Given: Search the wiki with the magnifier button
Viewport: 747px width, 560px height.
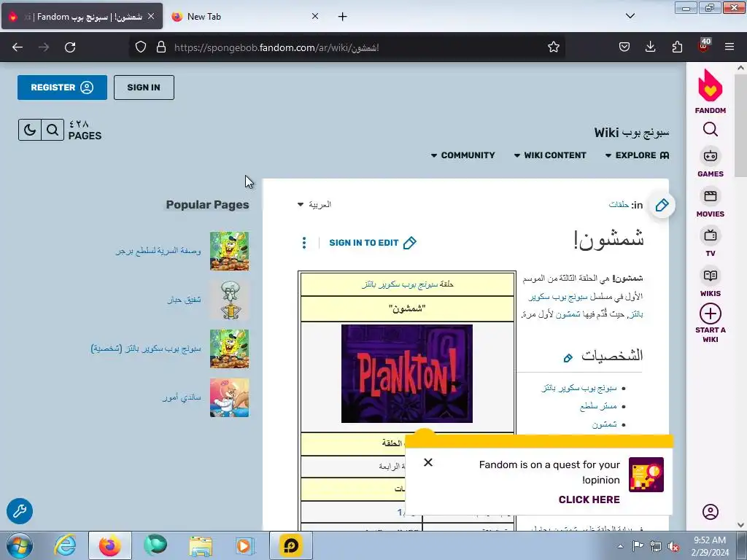Looking at the screenshot, I should 53,130.
